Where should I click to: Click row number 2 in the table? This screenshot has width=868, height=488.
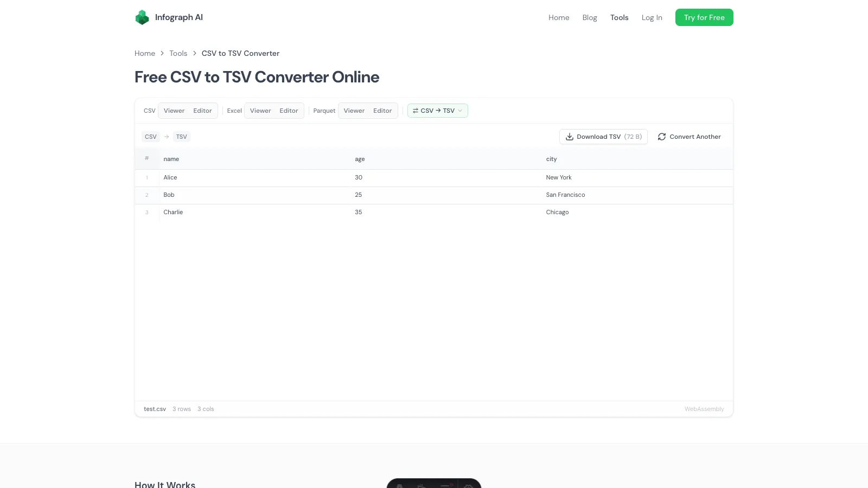tap(146, 195)
